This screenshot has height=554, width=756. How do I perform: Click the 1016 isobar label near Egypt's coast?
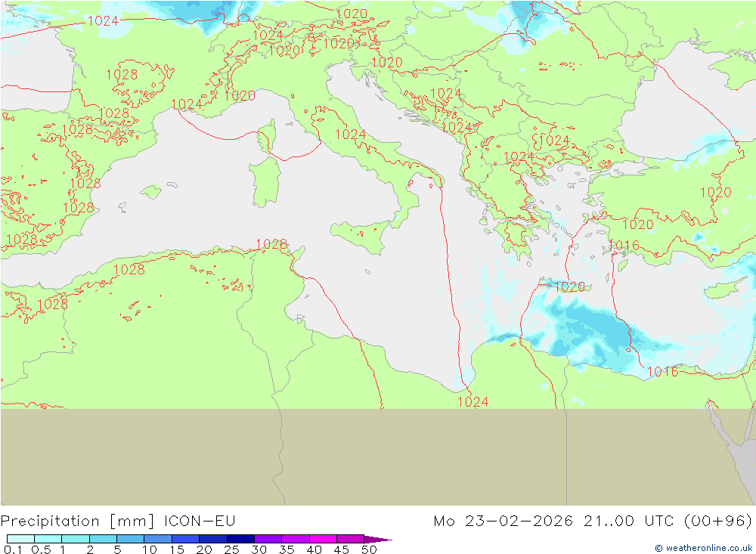coord(662,372)
